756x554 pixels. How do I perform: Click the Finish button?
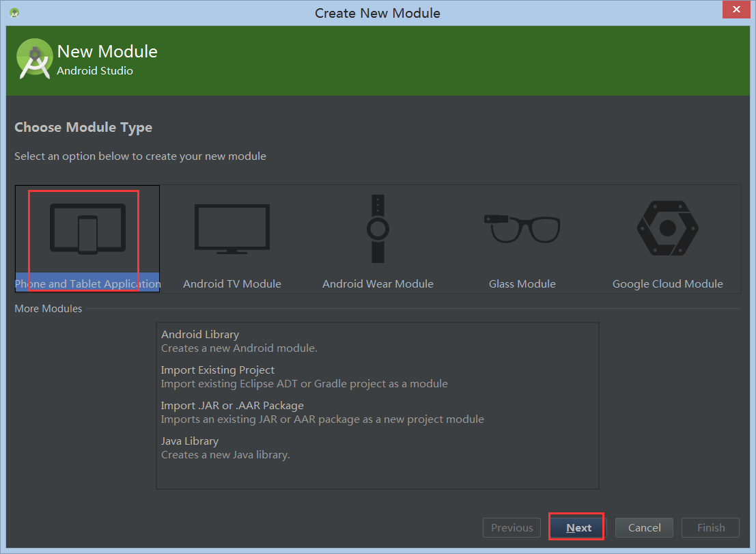point(711,527)
